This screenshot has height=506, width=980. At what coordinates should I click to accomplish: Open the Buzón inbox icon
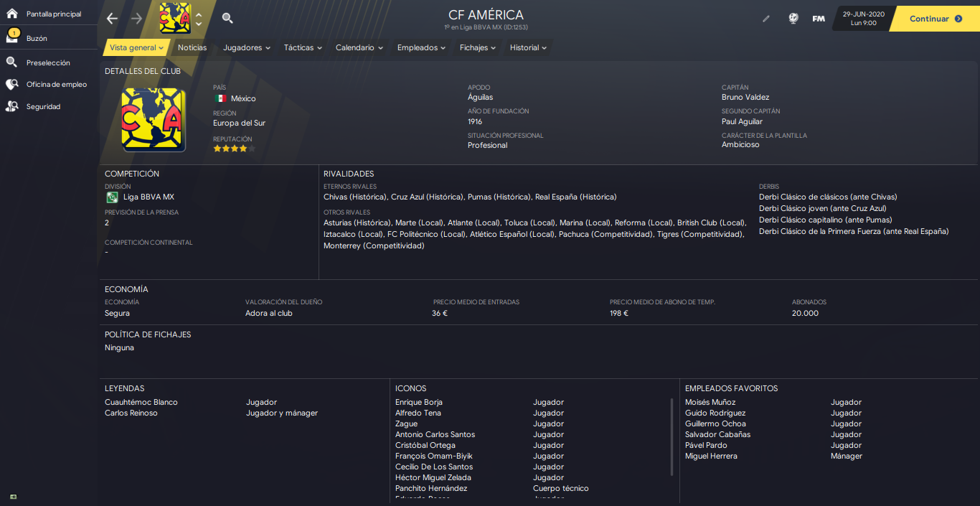pos(12,37)
